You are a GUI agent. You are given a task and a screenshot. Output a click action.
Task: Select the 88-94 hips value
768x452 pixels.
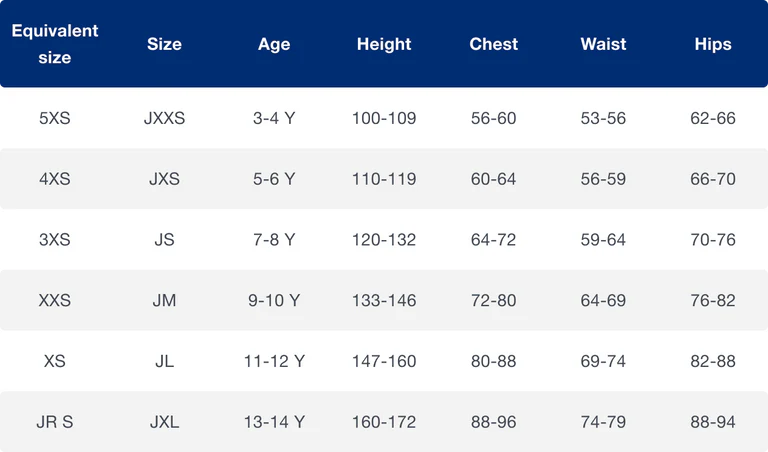pos(713,422)
